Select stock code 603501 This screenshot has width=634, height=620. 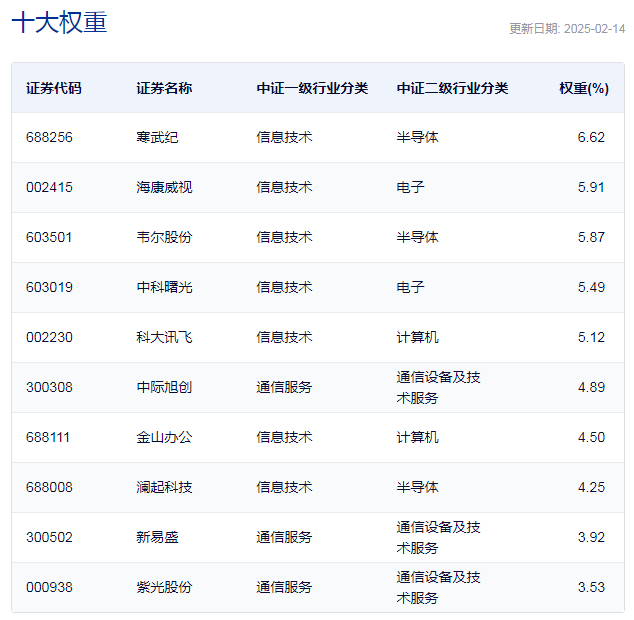tap(49, 237)
